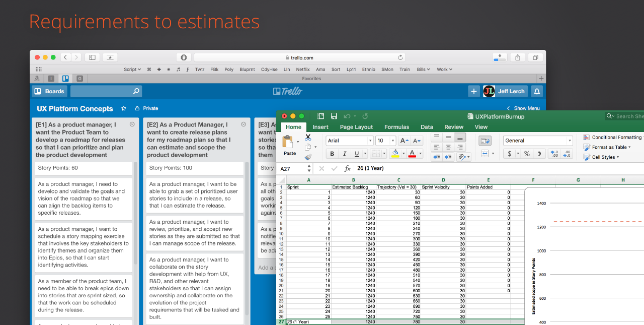The image size is (644, 325).
Task: Open the Arial font name dropdown
Action: (x=370, y=141)
